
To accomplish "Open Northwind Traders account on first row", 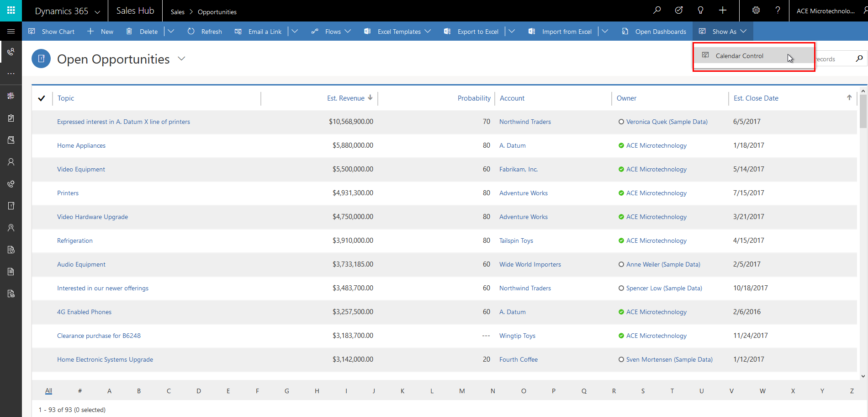I will (525, 122).
